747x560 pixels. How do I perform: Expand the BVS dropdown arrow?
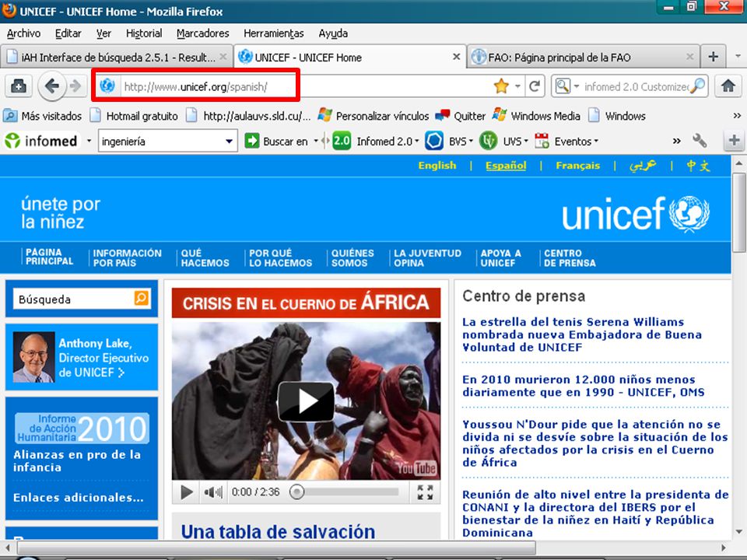(x=471, y=141)
